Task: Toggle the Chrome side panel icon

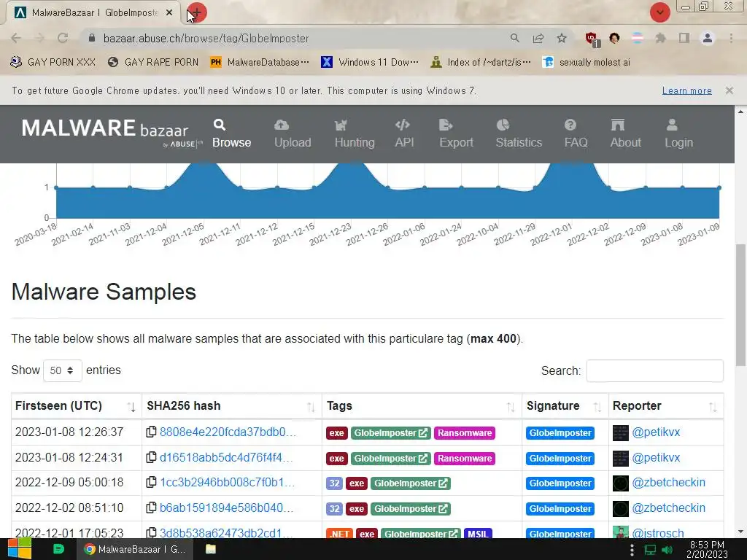Action: click(x=684, y=38)
